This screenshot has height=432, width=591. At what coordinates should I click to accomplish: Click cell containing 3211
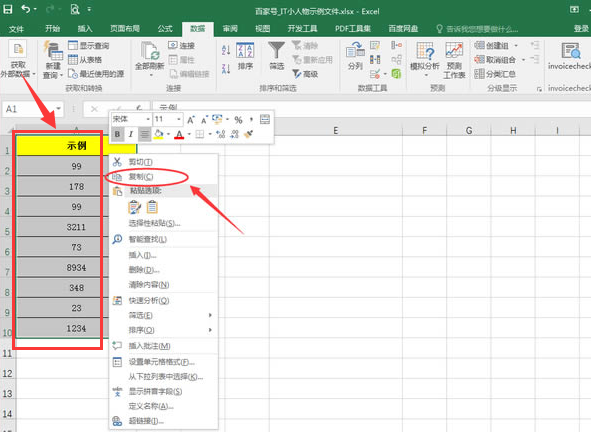coord(76,227)
